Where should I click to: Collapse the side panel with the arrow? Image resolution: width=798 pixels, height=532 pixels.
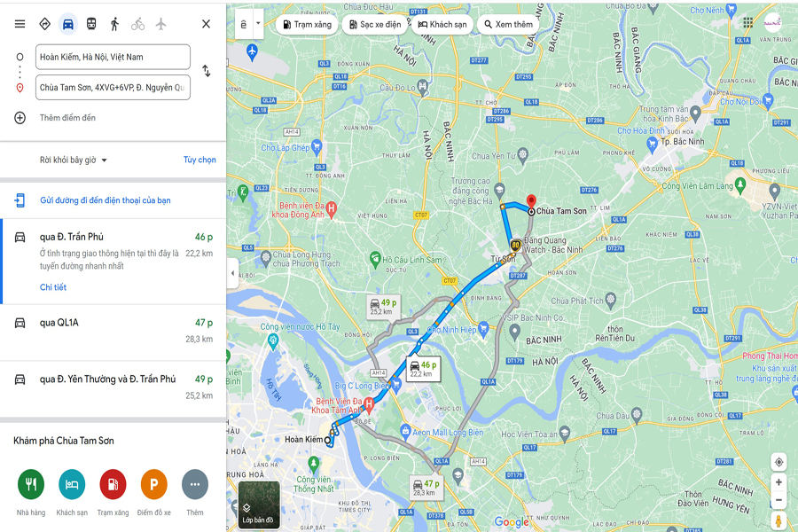click(232, 273)
